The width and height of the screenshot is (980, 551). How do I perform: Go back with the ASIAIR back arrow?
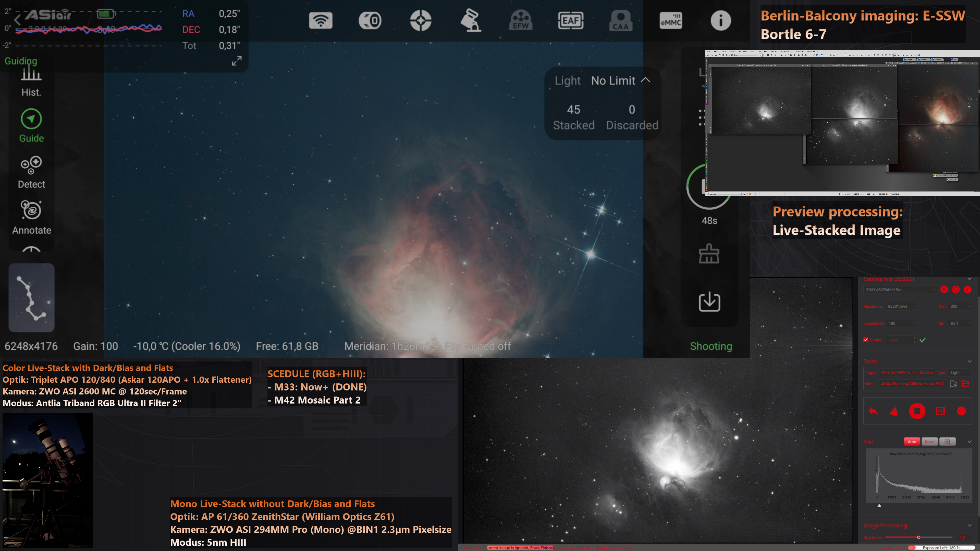17,20
